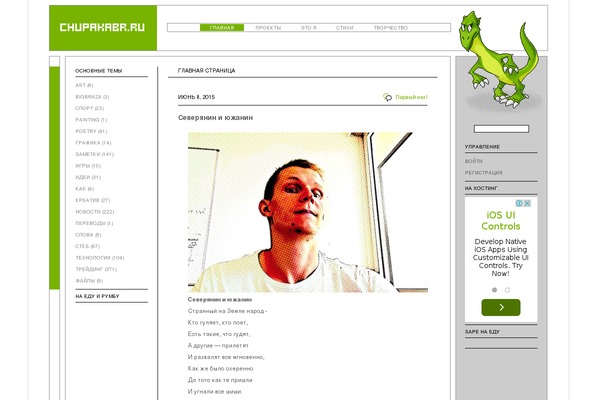
Task: Close the advertisement with the X icon
Action: pos(527,203)
